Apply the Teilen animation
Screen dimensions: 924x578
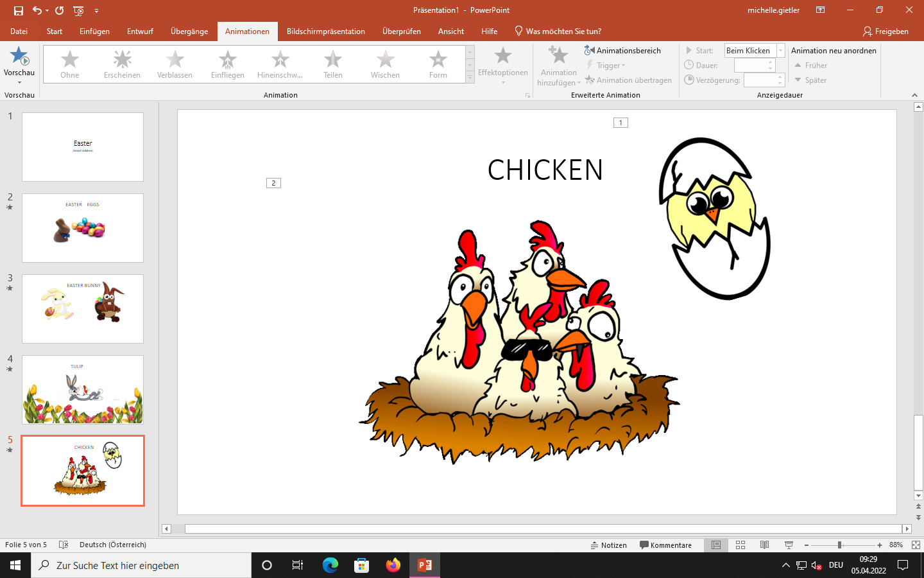click(332, 64)
